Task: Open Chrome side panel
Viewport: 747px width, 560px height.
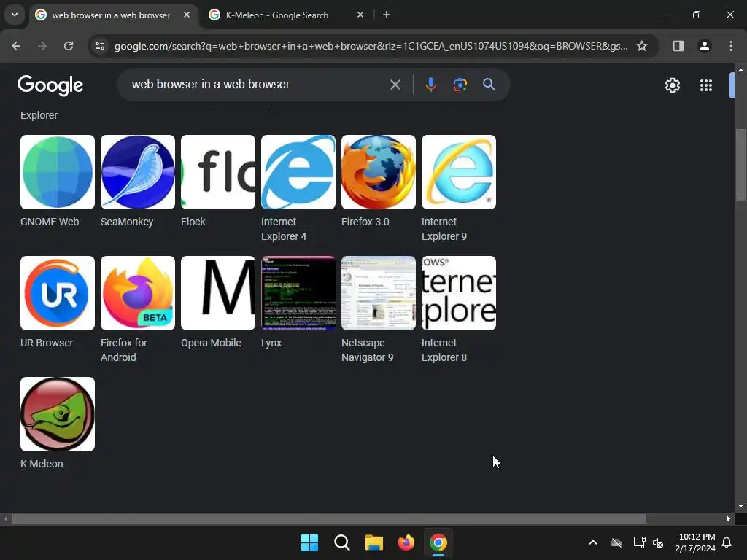Action: (678, 46)
